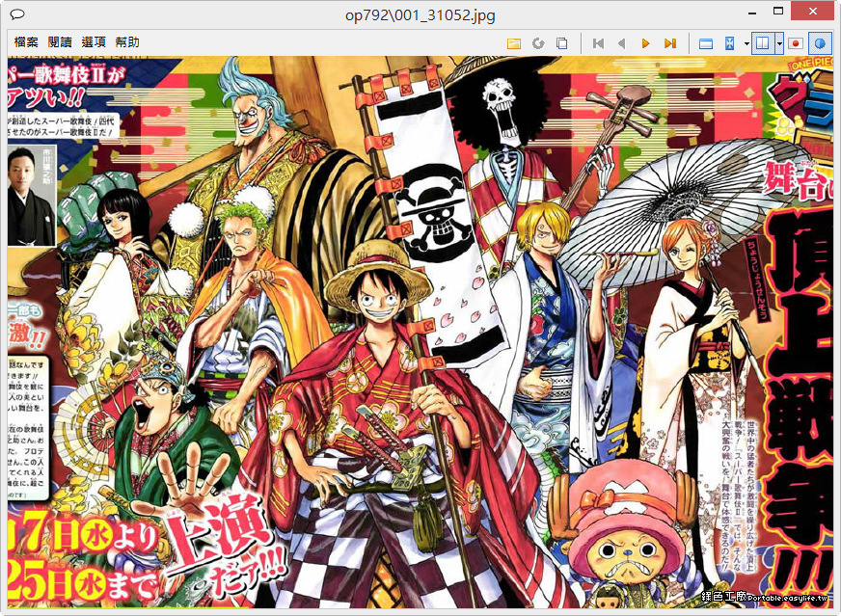Open the 檔案 menu
The width and height of the screenshot is (841, 616).
26,42
